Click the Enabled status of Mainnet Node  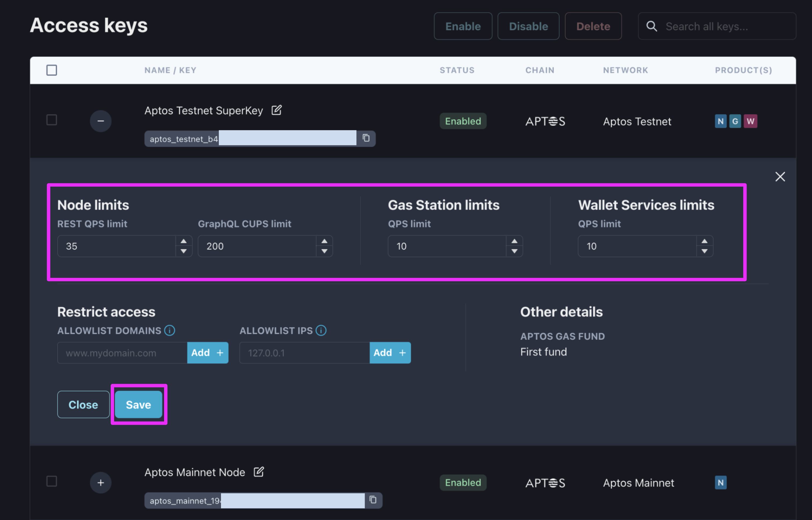463,482
